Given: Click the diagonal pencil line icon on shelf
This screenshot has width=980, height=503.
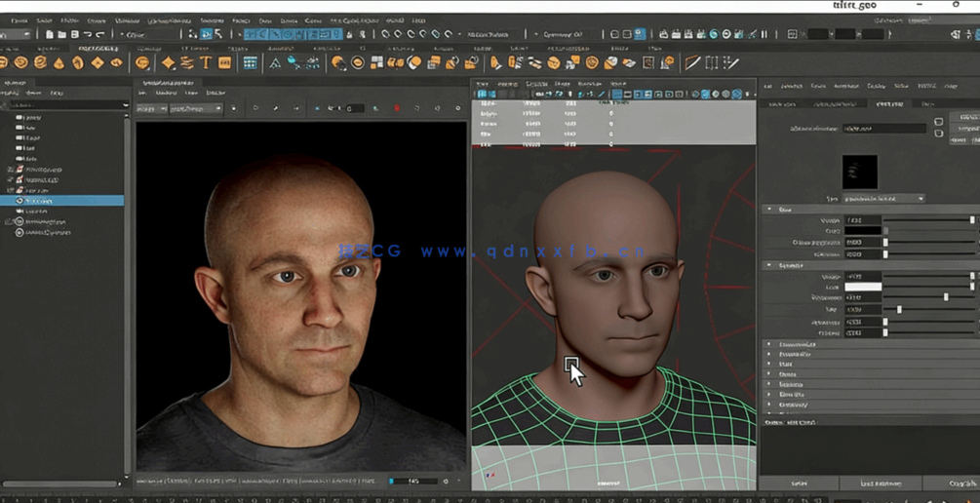Looking at the screenshot, I should click(692, 63).
